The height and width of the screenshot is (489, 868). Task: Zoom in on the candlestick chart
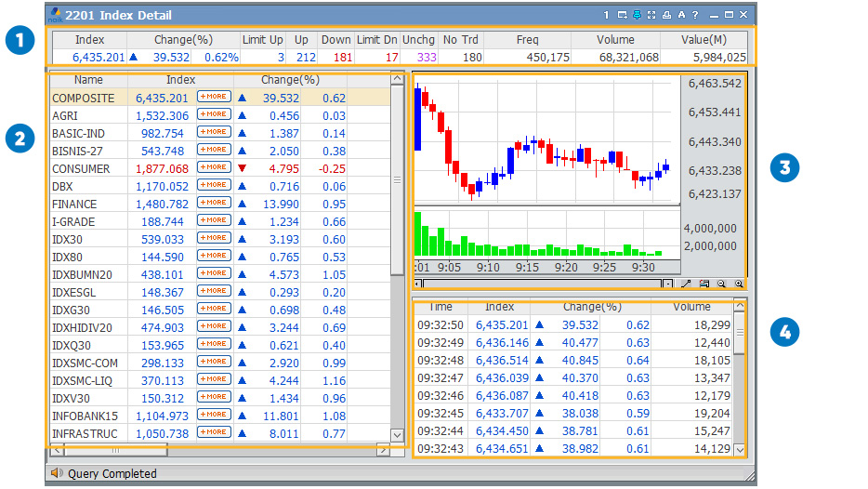click(x=739, y=284)
